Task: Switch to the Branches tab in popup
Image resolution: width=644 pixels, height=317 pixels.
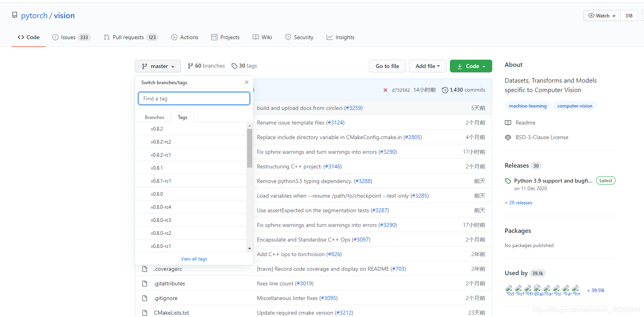Action: tap(154, 117)
